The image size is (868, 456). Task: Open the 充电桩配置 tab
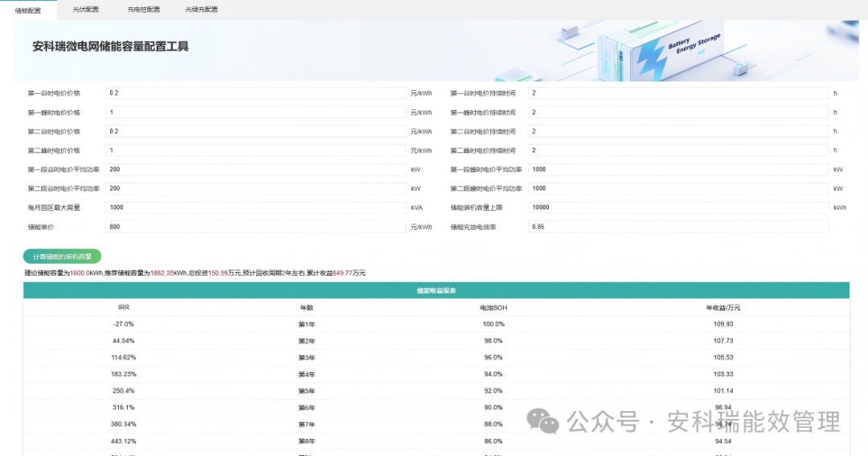click(143, 10)
